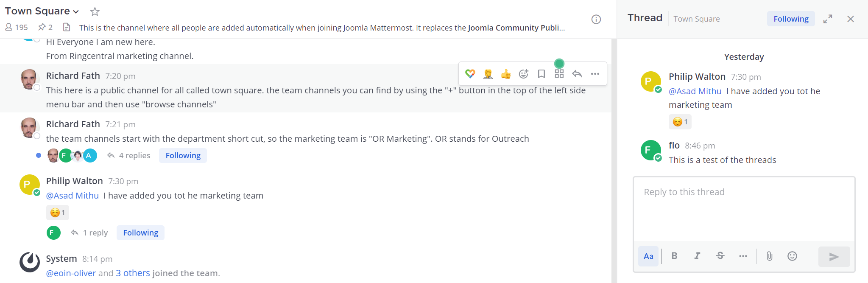The height and width of the screenshot is (283, 868).
Task: Add thumbs up reaction to message
Action: coord(505,74)
